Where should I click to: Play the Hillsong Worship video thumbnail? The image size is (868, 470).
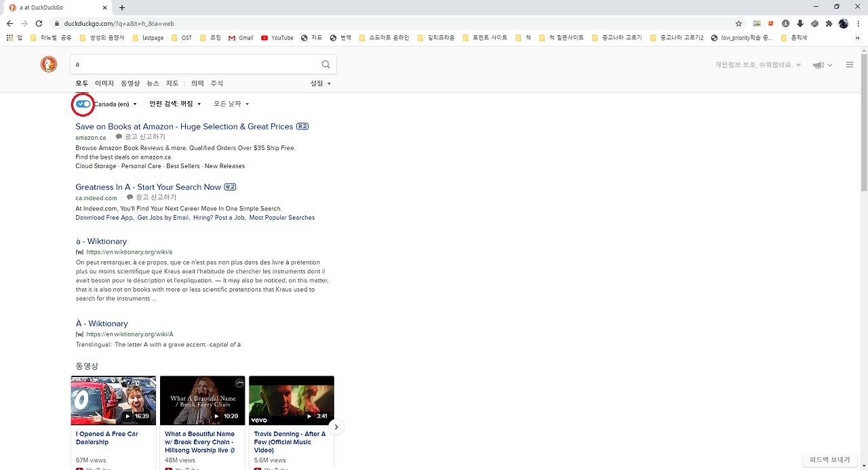pos(202,400)
